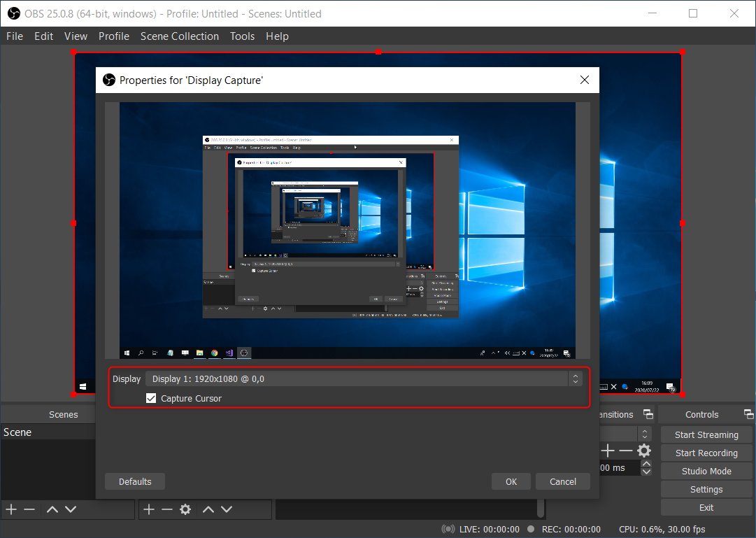Select 'Scene' in the Scenes list
The width and height of the screenshot is (756, 538).
click(48, 432)
